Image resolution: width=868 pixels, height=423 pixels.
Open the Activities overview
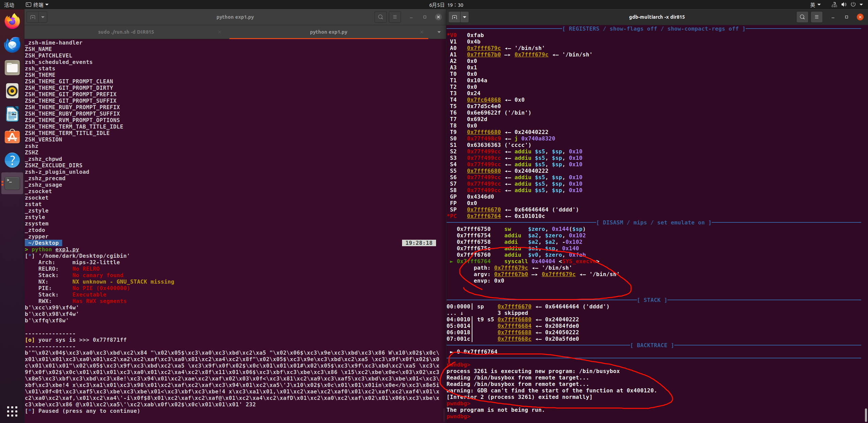[x=9, y=5]
